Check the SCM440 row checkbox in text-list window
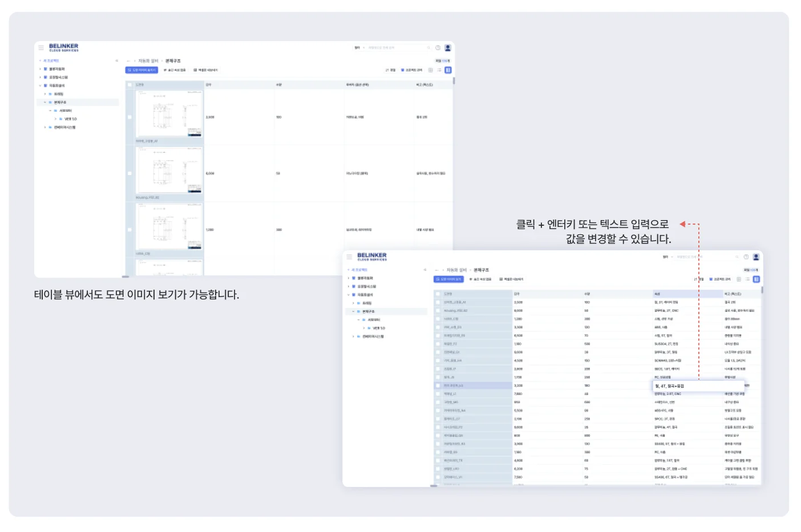Screen dimensions: 801x532 point(438,360)
